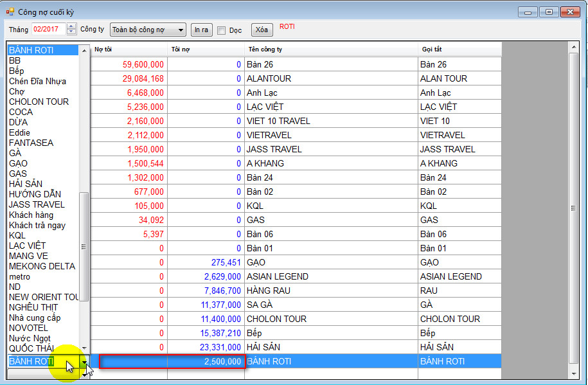This screenshot has height=385, width=588.
Task: Click the 59,600,000 debt cell
Action: (x=129, y=64)
